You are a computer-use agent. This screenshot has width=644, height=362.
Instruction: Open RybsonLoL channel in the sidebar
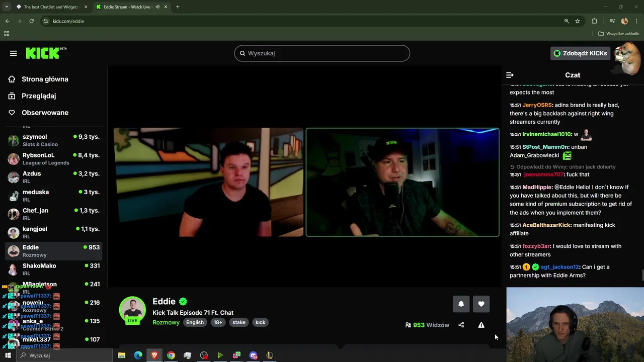tap(53, 159)
